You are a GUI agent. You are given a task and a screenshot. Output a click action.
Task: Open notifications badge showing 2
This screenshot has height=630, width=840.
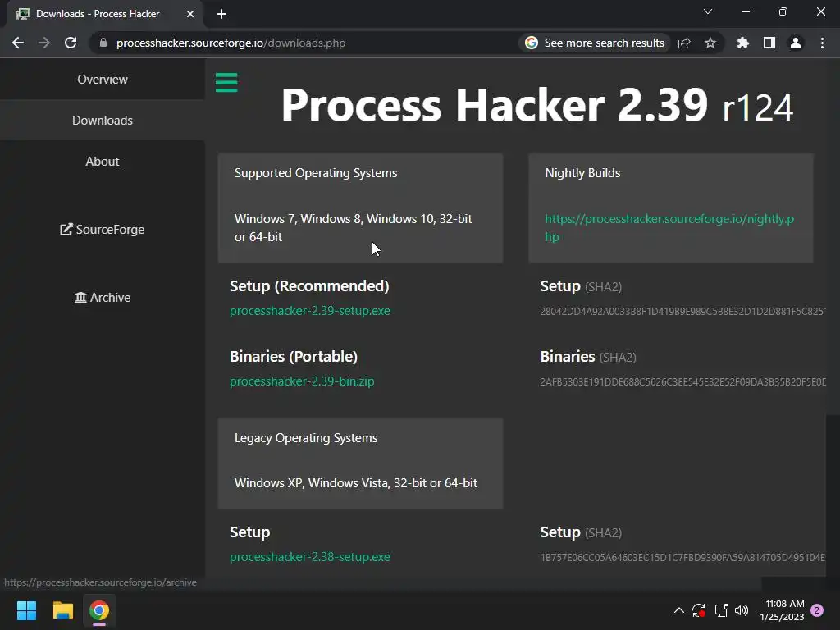point(817,610)
